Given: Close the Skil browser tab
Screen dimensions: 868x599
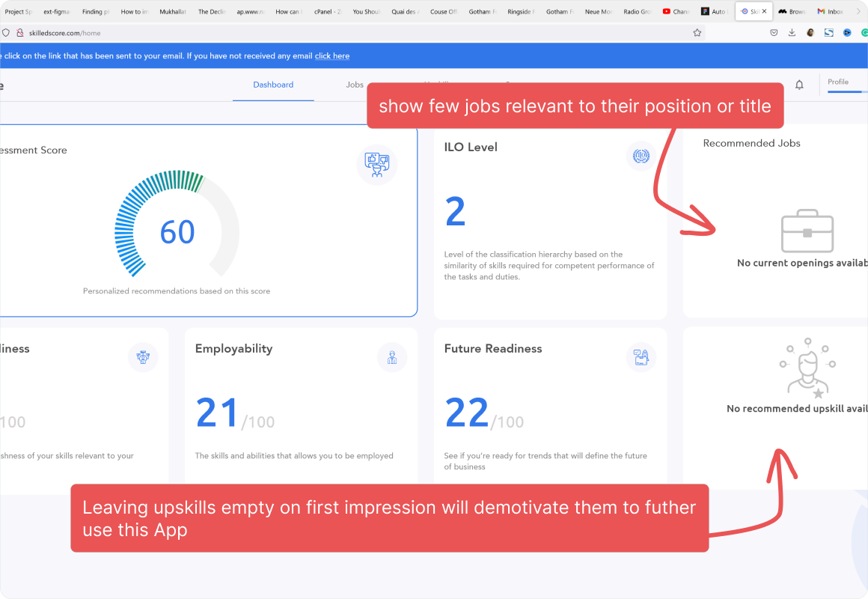Looking at the screenshot, I should click(765, 11).
